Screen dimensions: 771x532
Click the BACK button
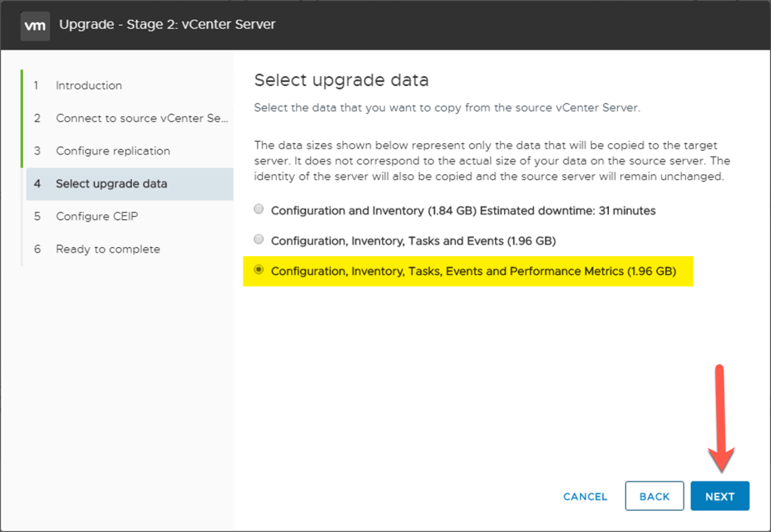pyautogui.click(x=653, y=497)
